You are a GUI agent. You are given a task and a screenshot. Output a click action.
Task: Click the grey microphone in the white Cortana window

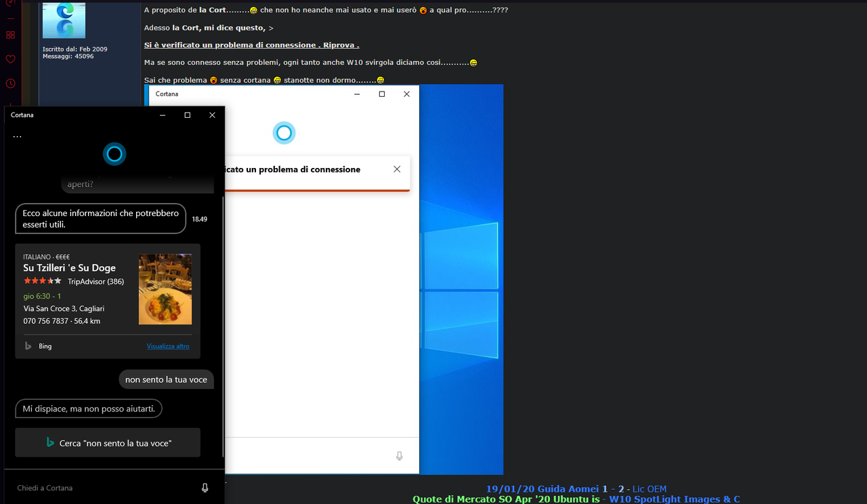coord(399,456)
